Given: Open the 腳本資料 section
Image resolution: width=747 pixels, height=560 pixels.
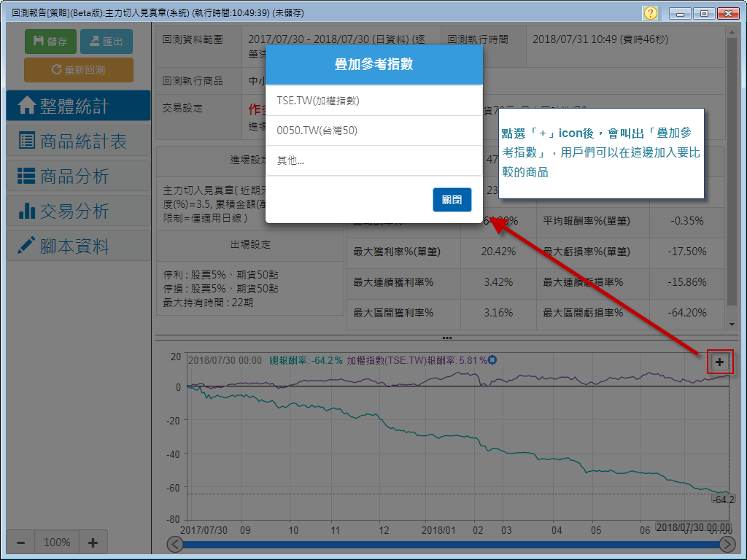Looking at the screenshot, I should 78,246.
